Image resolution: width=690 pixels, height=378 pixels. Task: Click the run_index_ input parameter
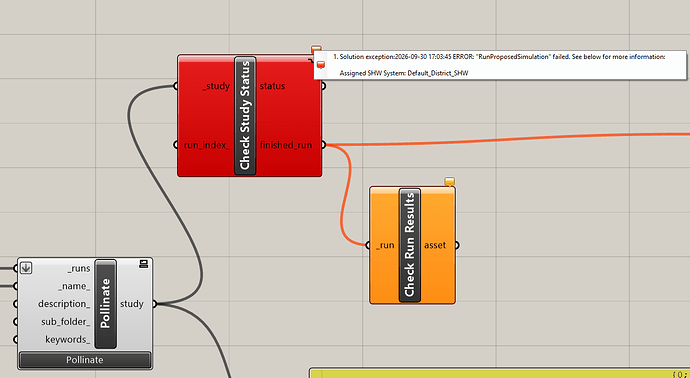[x=207, y=145]
